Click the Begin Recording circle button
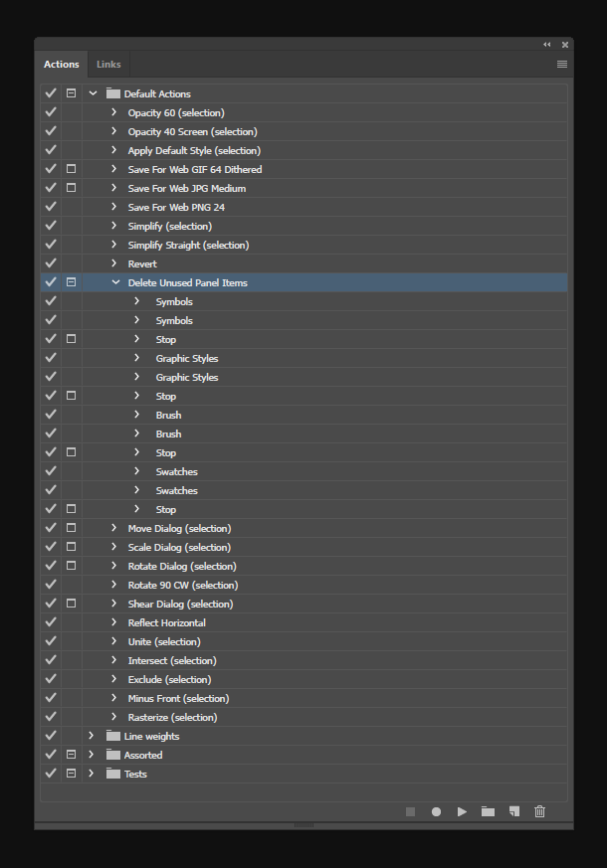The height and width of the screenshot is (868, 607). [x=436, y=811]
